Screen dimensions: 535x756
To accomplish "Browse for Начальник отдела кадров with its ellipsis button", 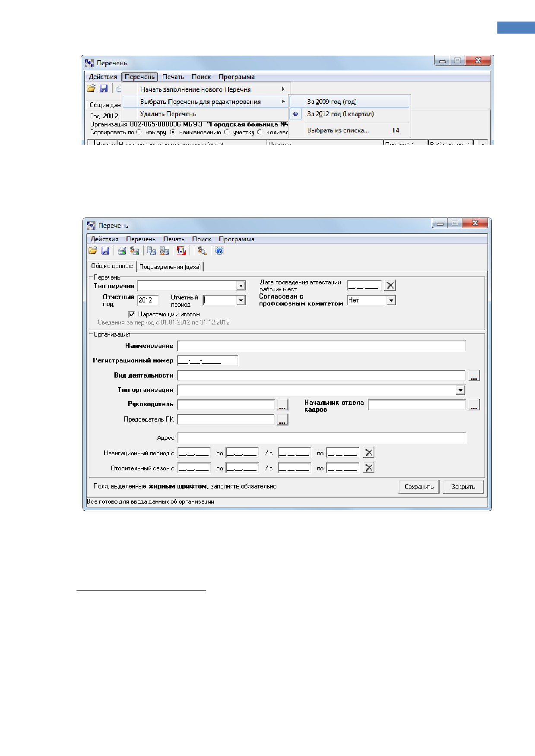I will pos(474,405).
